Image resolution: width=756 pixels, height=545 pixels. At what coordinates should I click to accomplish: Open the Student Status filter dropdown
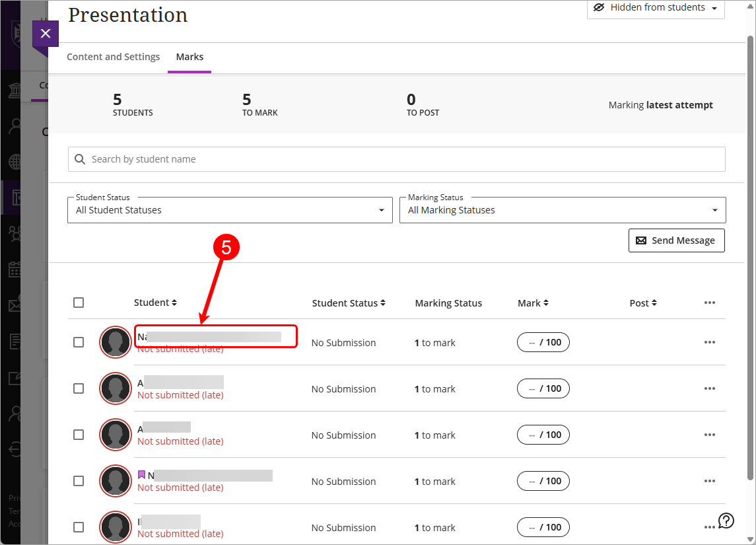tap(230, 210)
